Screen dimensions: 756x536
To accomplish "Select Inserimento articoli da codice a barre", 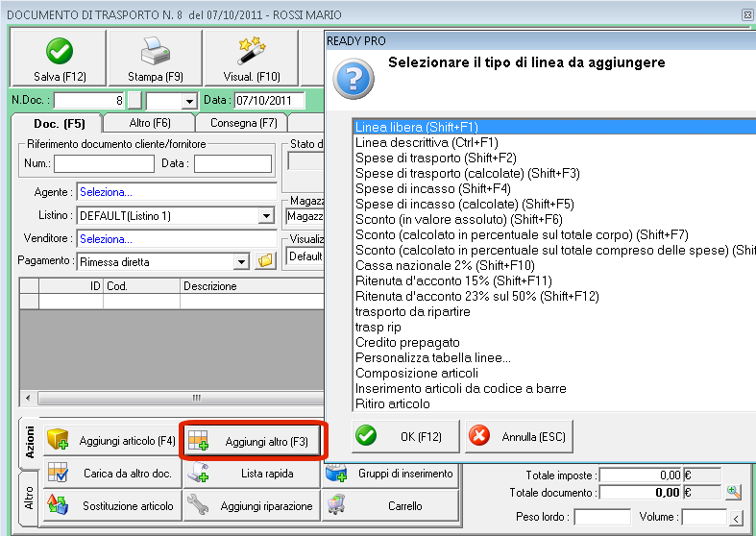I will (x=554, y=388).
